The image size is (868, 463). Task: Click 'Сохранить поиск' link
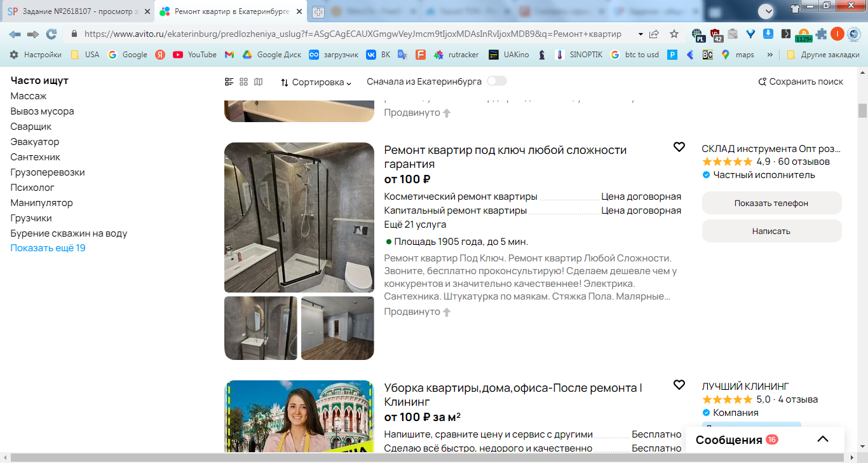tap(801, 81)
